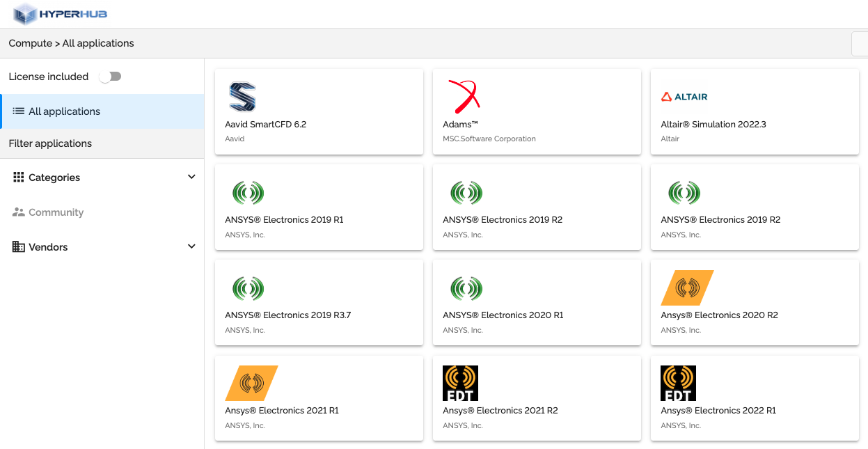Click the Aavid SmartCFD application icon

(243, 96)
